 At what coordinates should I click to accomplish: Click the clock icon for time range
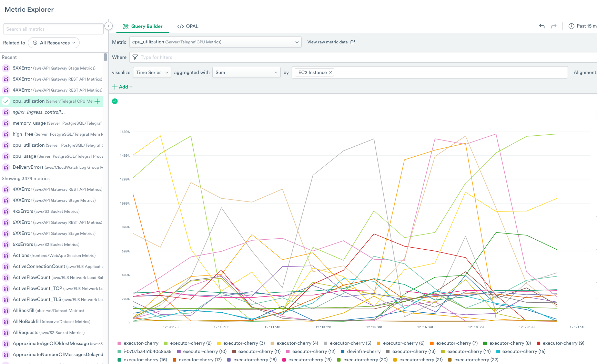coord(571,26)
